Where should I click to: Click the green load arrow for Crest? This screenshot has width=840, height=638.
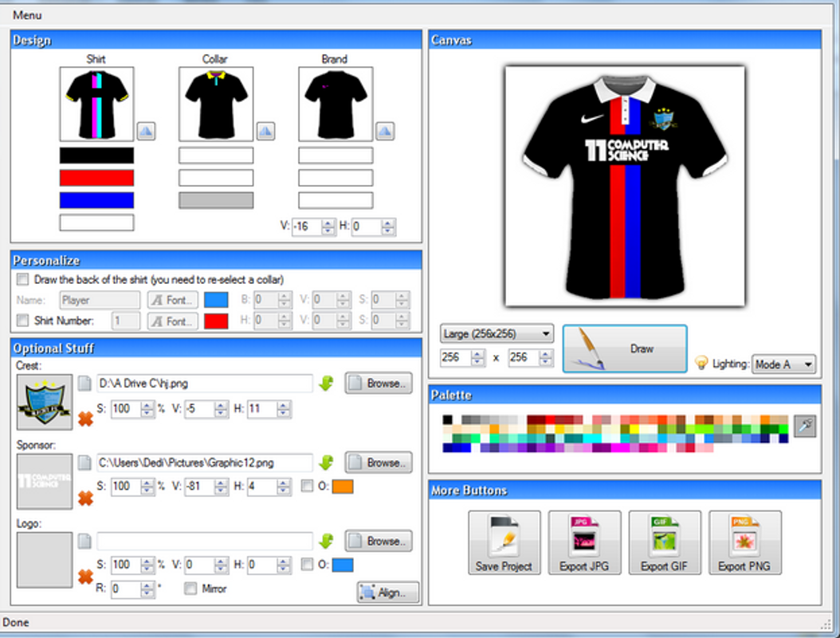326,384
